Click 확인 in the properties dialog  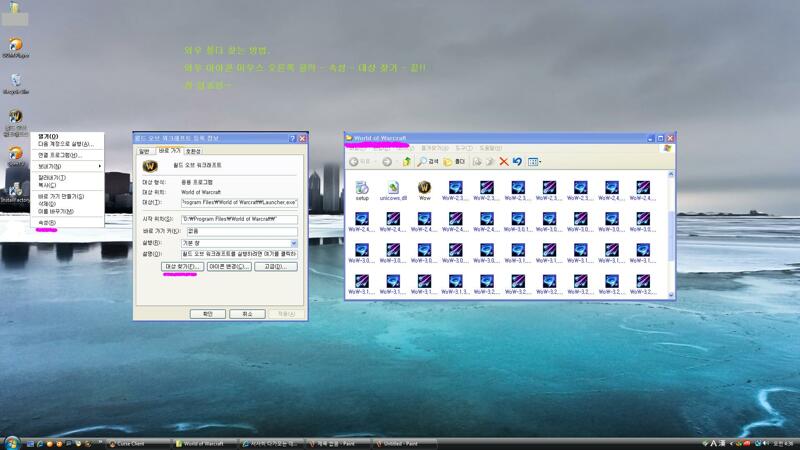[x=208, y=314]
